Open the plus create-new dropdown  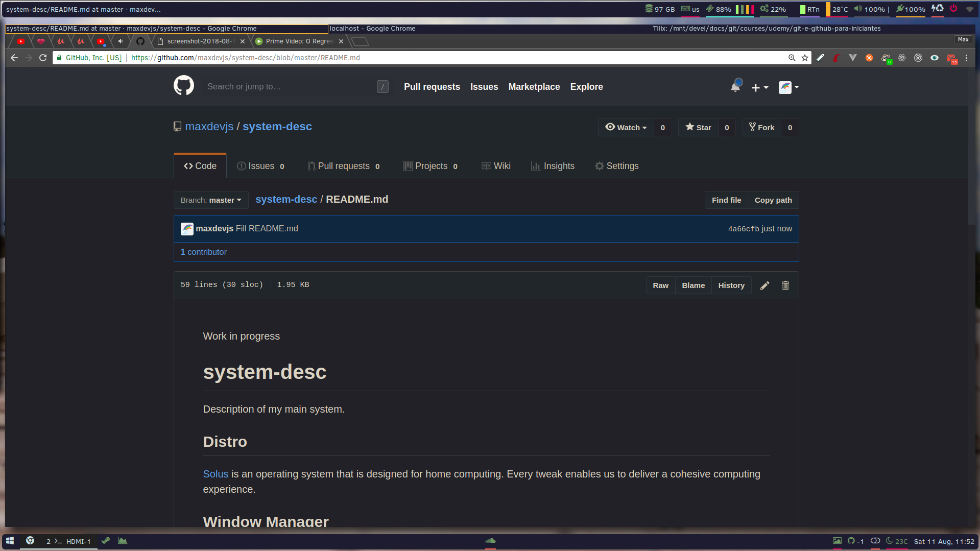pyautogui.click(x=760, y=87)
